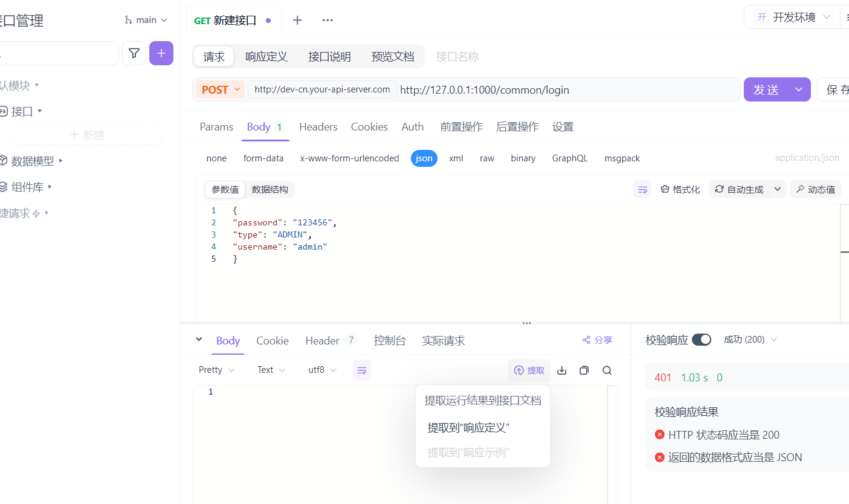
Task: Select the json body type
Action: coord(424,158)
